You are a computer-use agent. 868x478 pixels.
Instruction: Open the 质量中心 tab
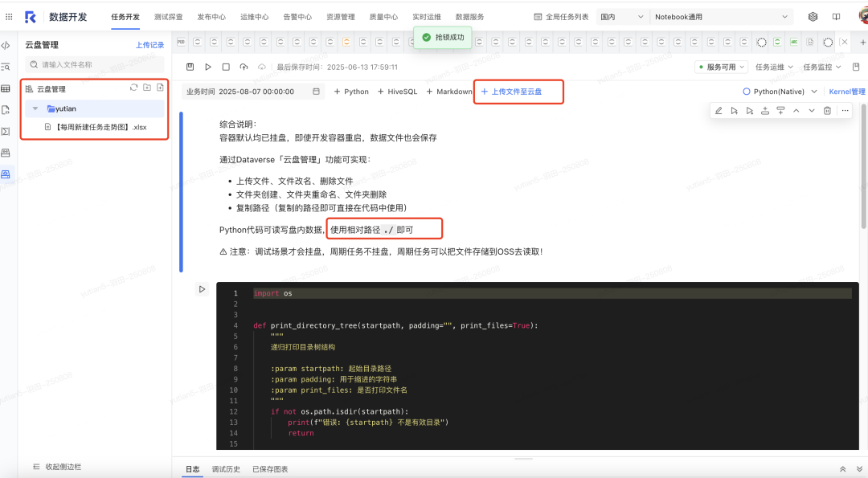pos(383,17)
